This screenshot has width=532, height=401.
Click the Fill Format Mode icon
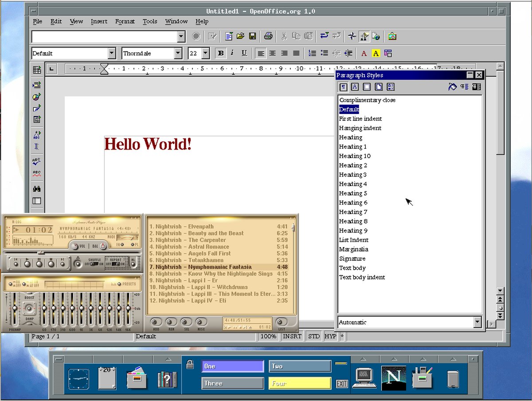click(452, 87)
